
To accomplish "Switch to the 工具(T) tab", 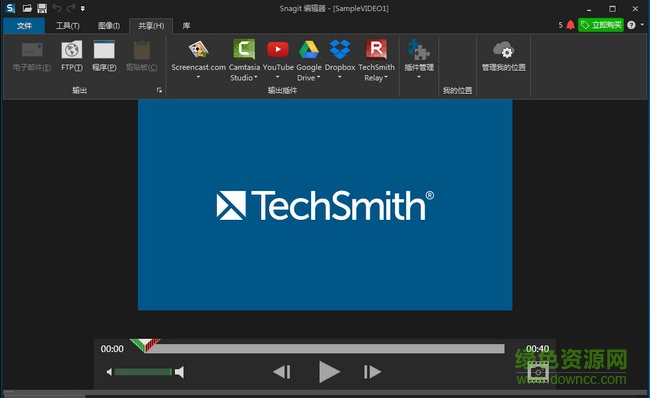I will 68,26.
